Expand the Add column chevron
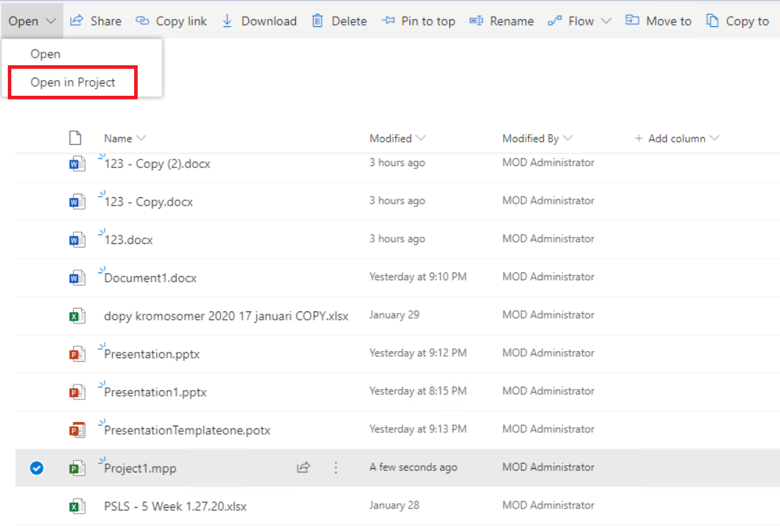The image size is (780, 532). [714, 138]
